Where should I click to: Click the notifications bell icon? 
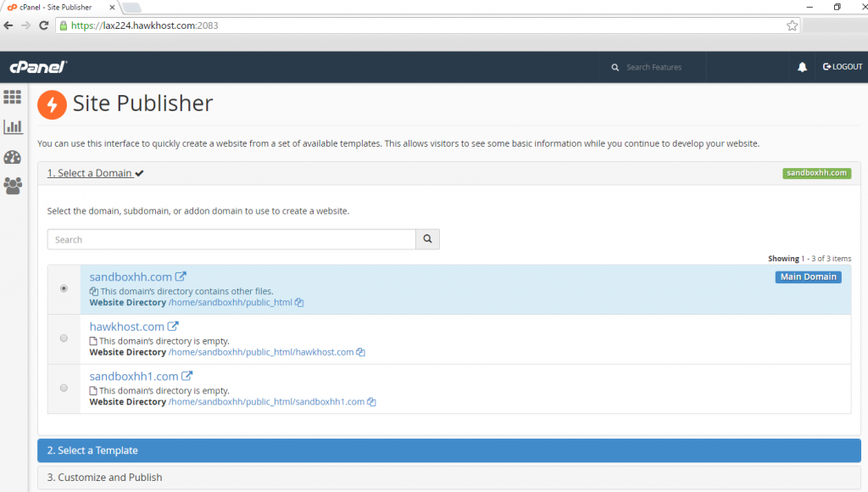802,67
